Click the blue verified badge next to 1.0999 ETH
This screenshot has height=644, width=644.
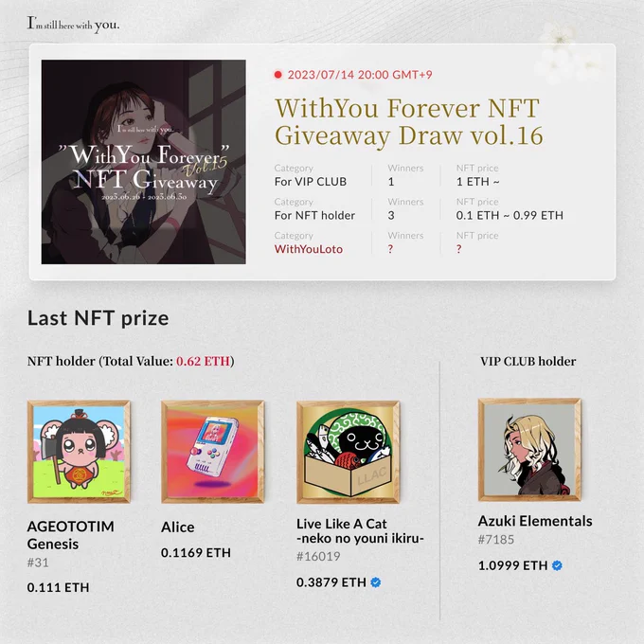[557, 565]
